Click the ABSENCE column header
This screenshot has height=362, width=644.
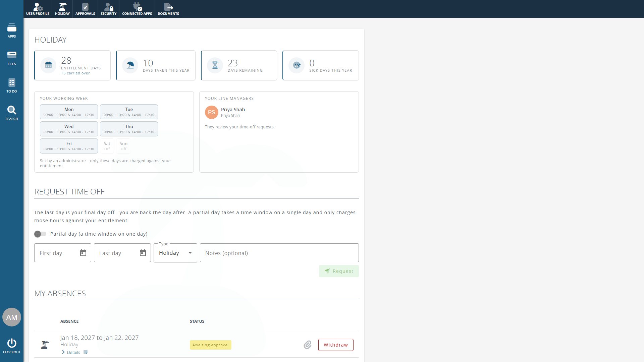69,321
